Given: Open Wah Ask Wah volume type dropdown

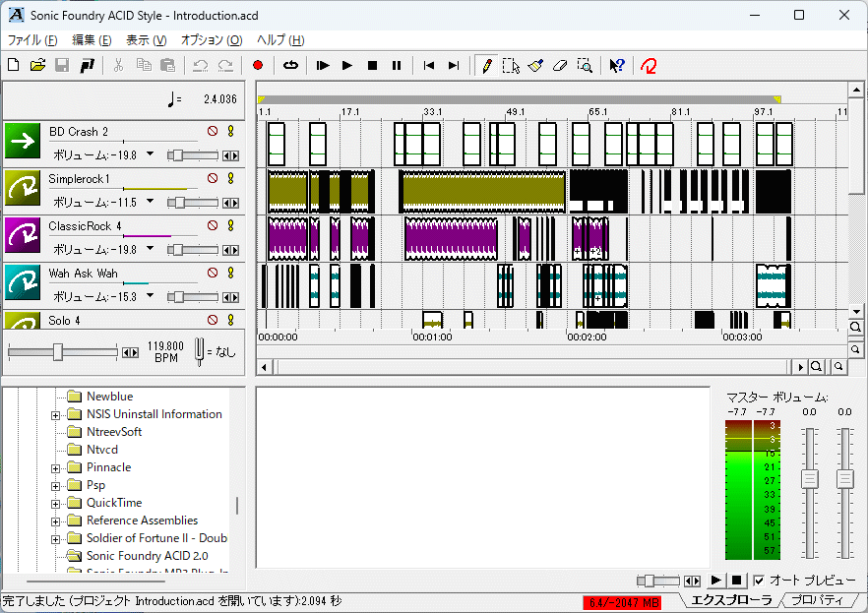Looking at the screenshot, I should [150, 295].
